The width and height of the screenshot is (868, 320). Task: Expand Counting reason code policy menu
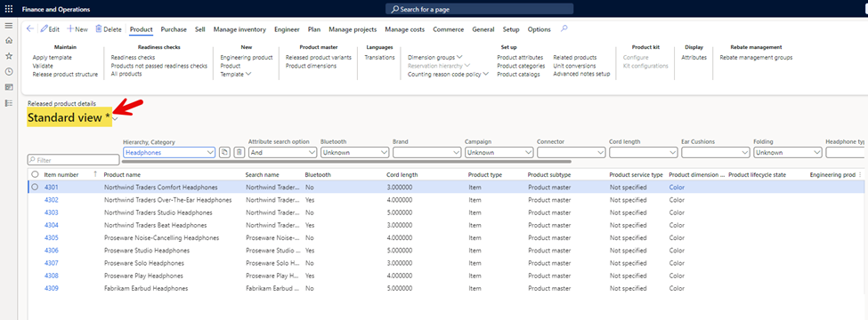coord(448,74)
